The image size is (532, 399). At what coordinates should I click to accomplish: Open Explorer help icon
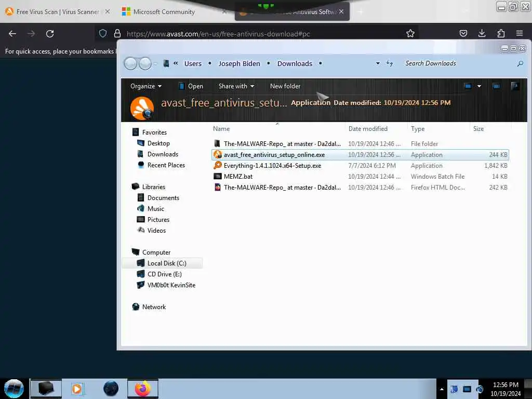click(x=515, y=86)
